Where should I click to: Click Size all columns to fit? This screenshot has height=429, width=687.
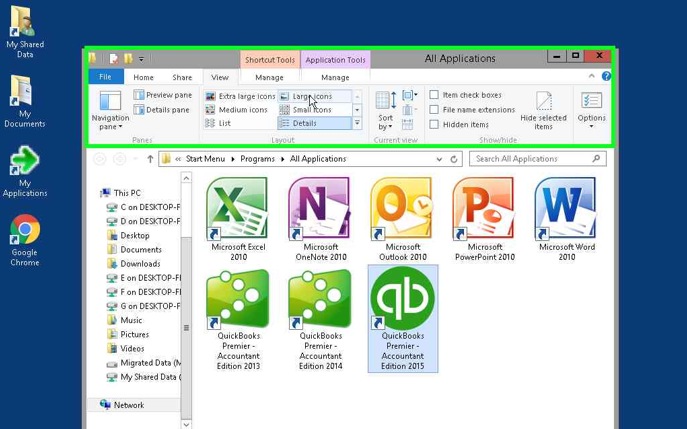tap(407, 124)
